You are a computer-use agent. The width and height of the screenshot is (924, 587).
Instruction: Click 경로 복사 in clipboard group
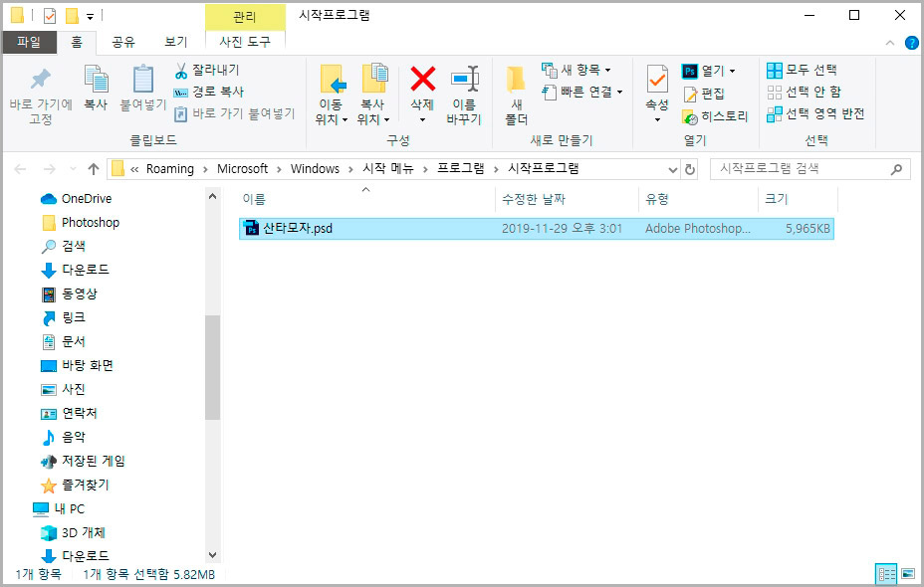(208, 92)
